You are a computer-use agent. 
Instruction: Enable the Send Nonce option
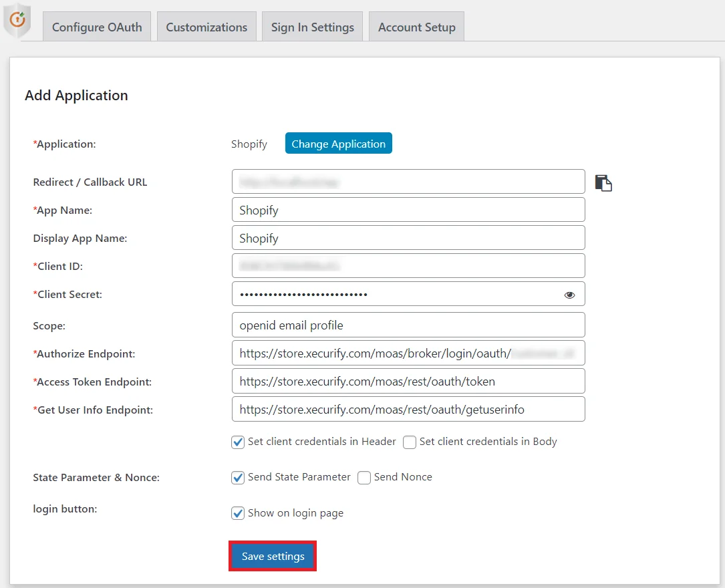(364, 477)
